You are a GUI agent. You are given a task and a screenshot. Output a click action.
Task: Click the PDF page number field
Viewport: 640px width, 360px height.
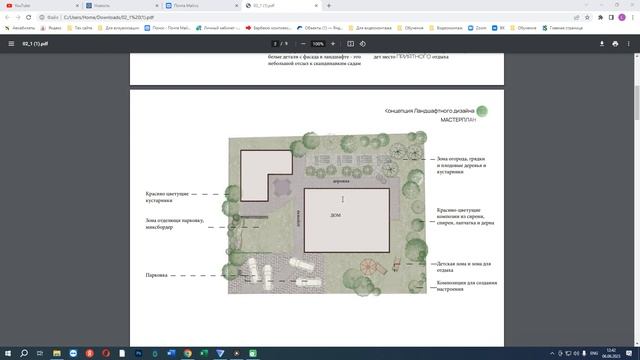click(275, 44)
